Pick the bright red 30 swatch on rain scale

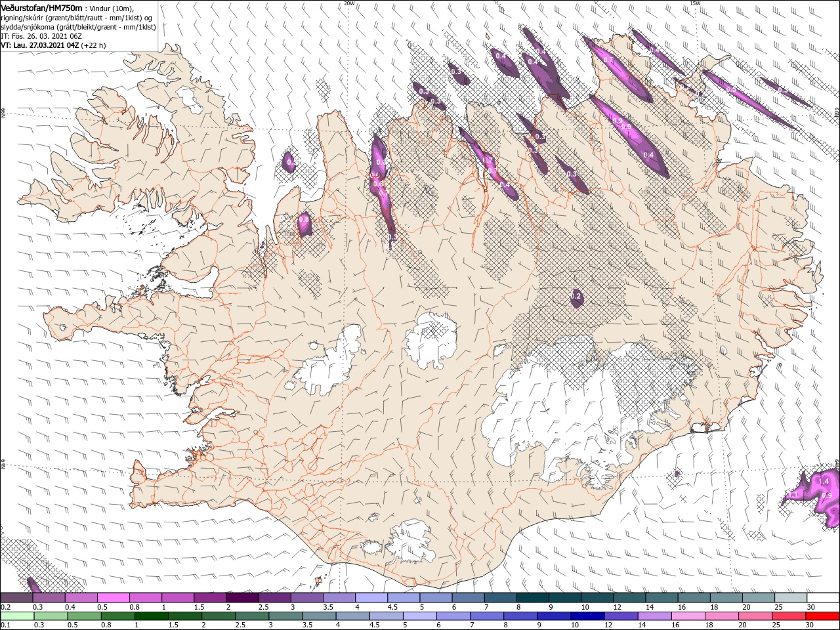(x=823, y=616)
